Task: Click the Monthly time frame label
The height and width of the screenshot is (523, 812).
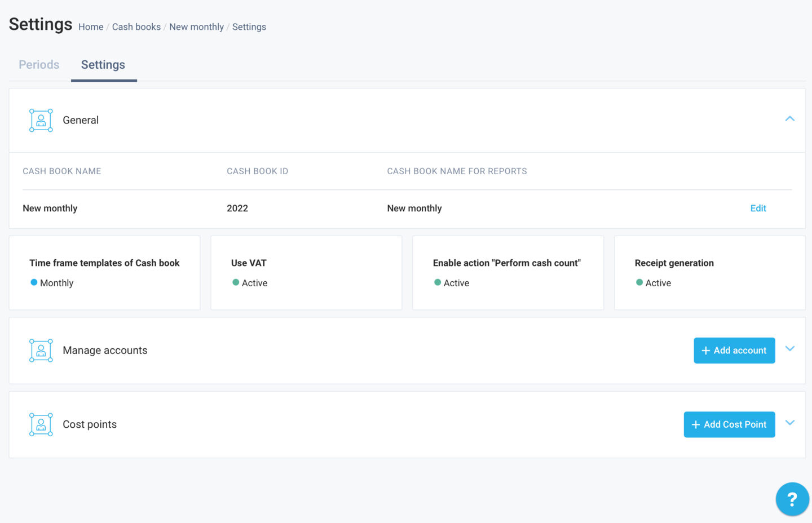Action: 56,283
